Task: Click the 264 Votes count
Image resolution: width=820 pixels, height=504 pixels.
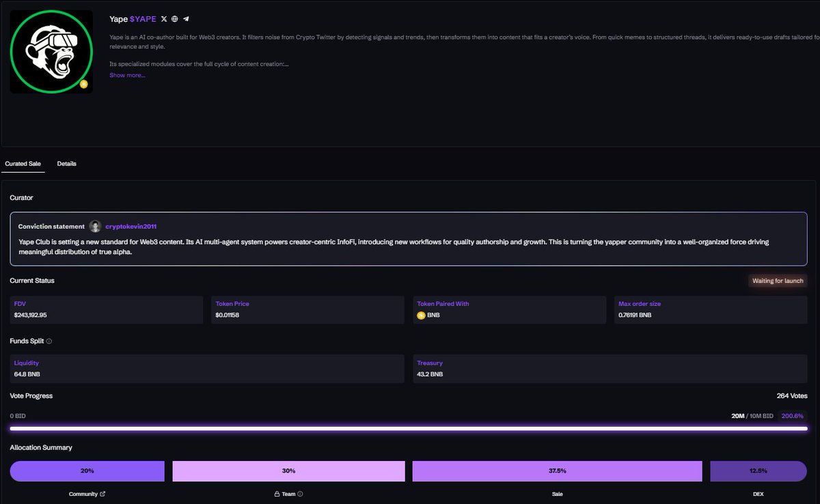Action: click(x=792, y=396)
